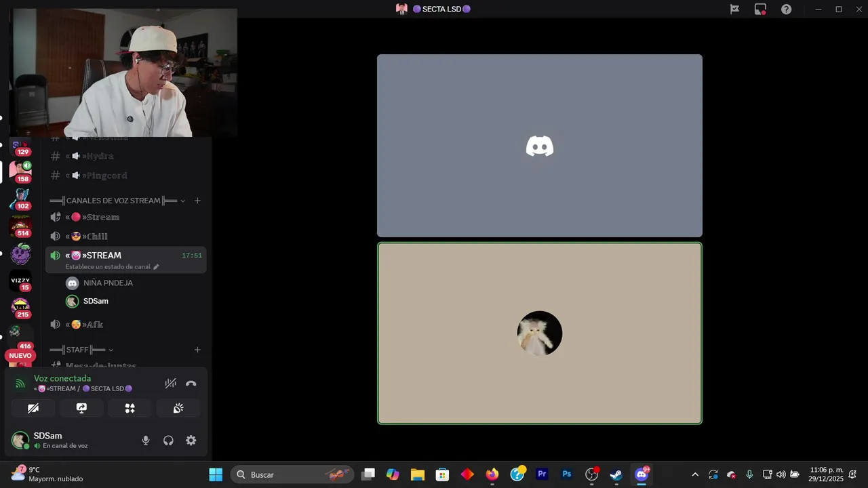868x488 pixels.
Task: Open server with 514 badge
Action: click(20, 226)
